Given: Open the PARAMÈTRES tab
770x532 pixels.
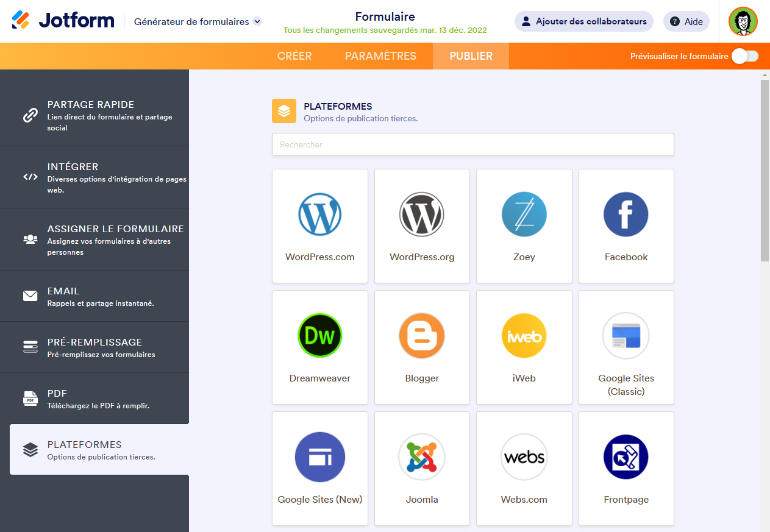Looking at the screenshot, I should (x=380, y=56).
